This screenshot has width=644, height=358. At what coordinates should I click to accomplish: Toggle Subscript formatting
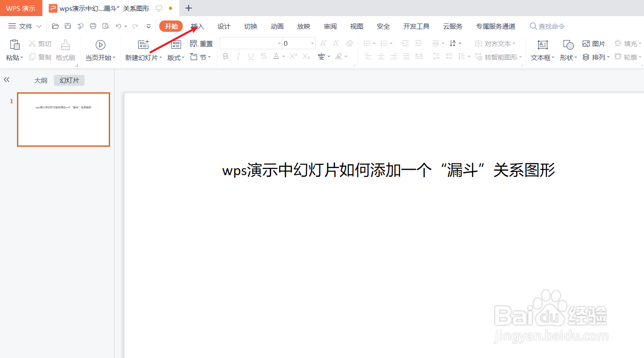click(306, 56)
